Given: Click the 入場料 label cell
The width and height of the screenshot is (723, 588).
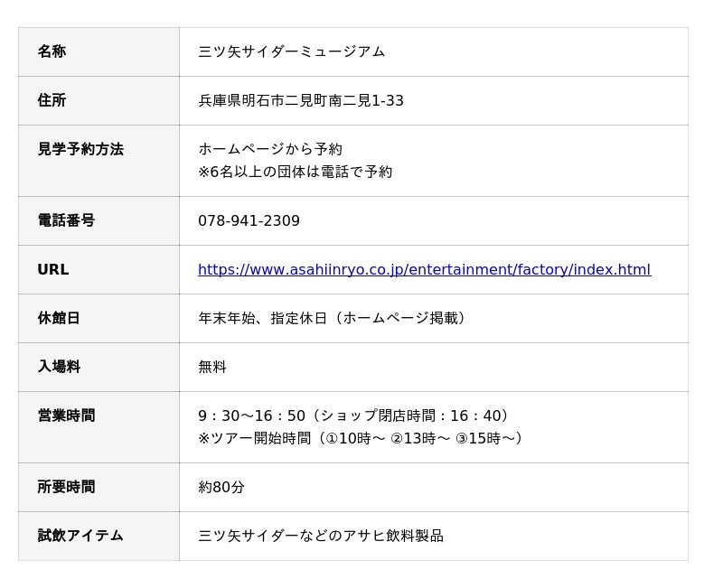Looking at the screenshot, I should 99,368.
